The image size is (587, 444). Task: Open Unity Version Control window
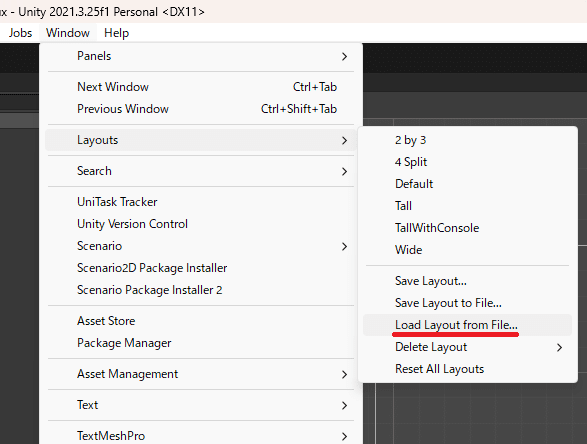201,224
